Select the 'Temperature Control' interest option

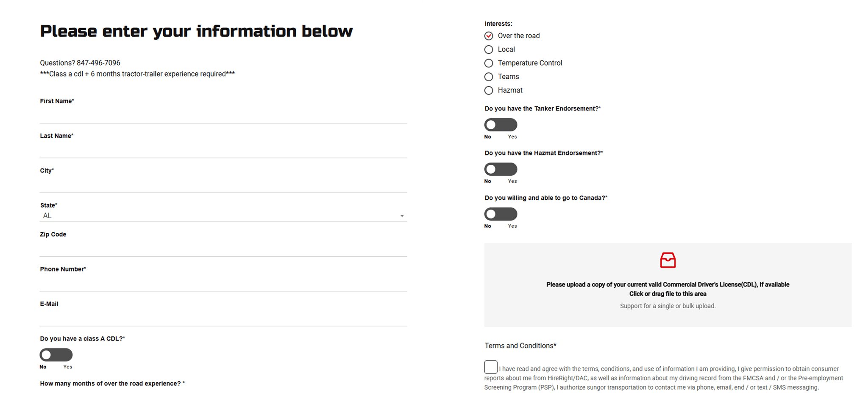click(488, 63)
